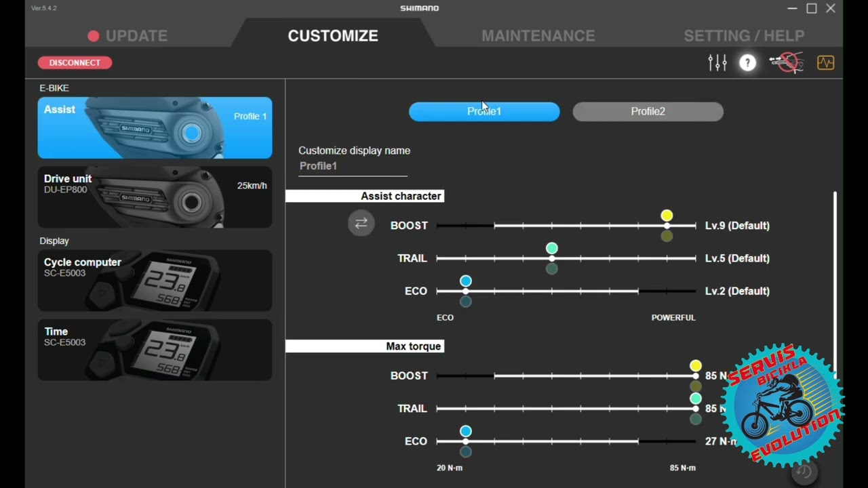Click the green TRAIL assist character handle
868x488 pixels.
point(552,248)
